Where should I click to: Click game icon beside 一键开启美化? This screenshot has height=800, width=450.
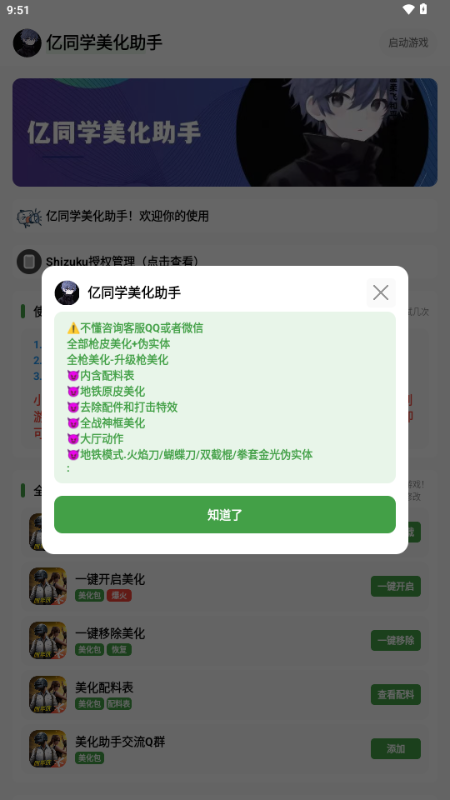click(48, 586)
